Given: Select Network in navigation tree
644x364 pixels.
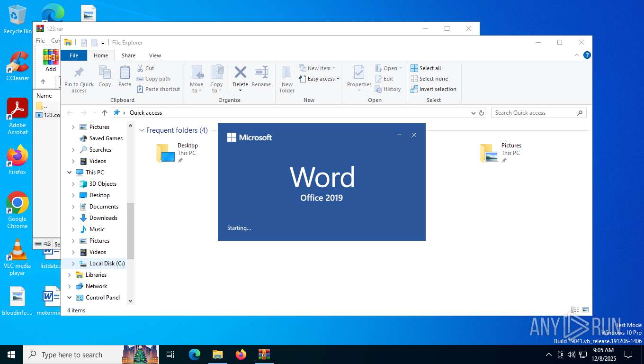Looking at the screenshot, I should tap(96, 286).
